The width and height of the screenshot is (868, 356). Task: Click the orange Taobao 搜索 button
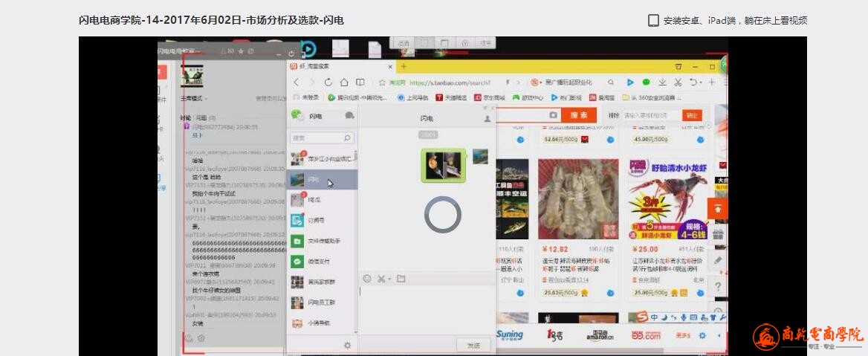click(578, 115)
